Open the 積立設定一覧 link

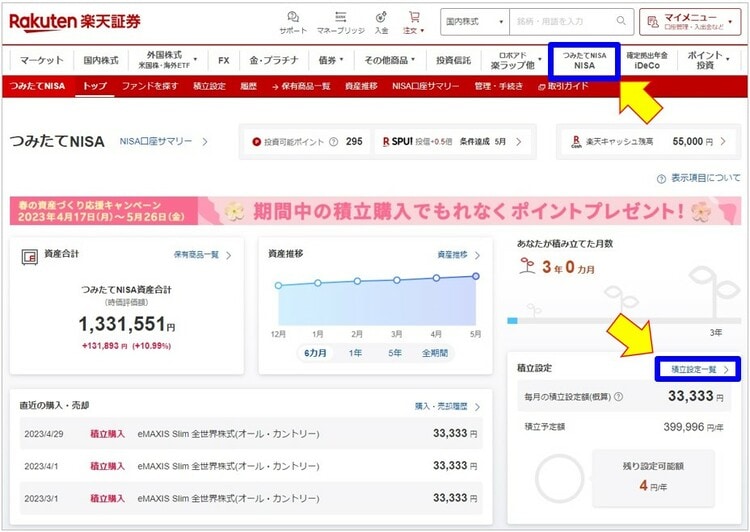coord(698,369)
